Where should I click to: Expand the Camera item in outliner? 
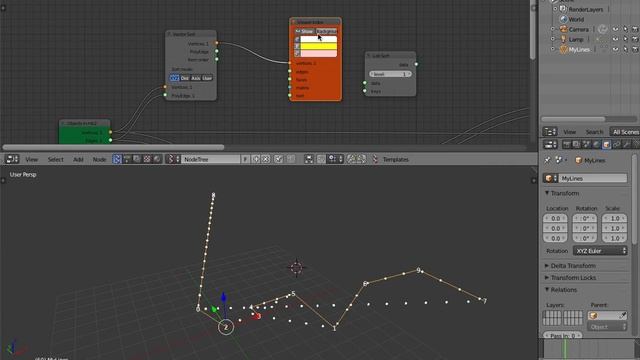pyautogui.click(x=553, y=29)
